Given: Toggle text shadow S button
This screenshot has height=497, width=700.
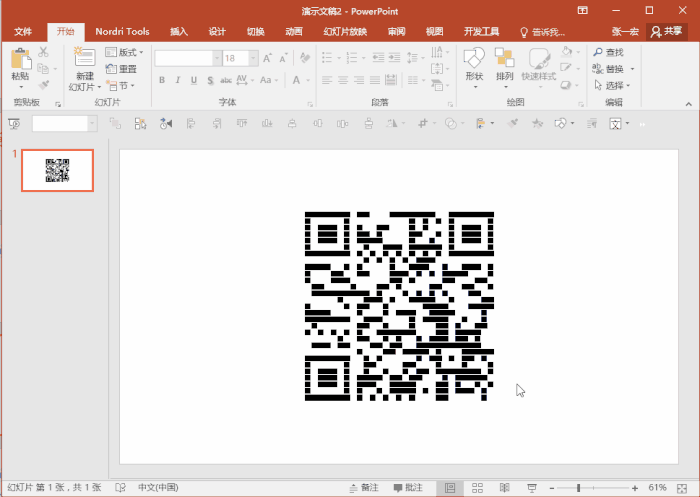Looking at the screenshot, I should [x=210, y=80].
